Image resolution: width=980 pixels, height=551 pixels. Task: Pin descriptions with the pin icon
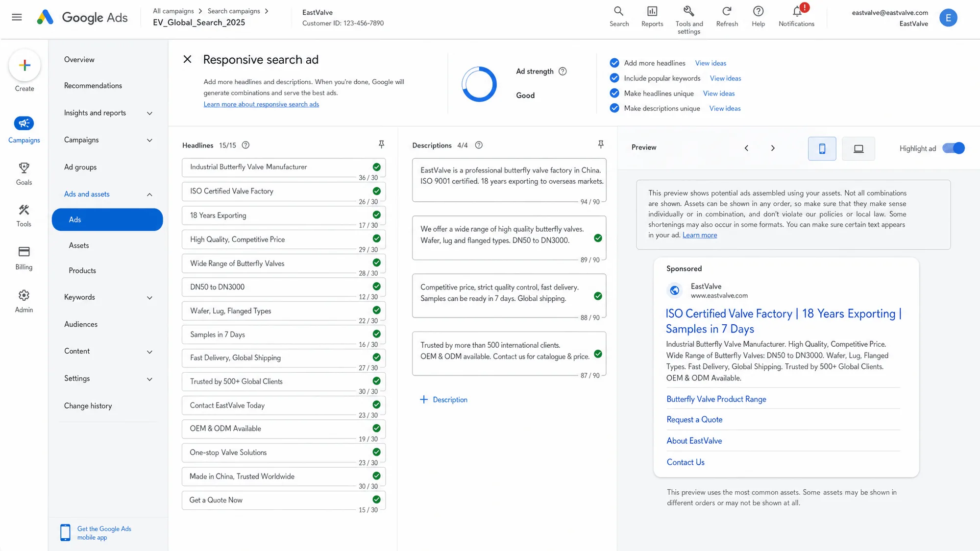point(601,144)
